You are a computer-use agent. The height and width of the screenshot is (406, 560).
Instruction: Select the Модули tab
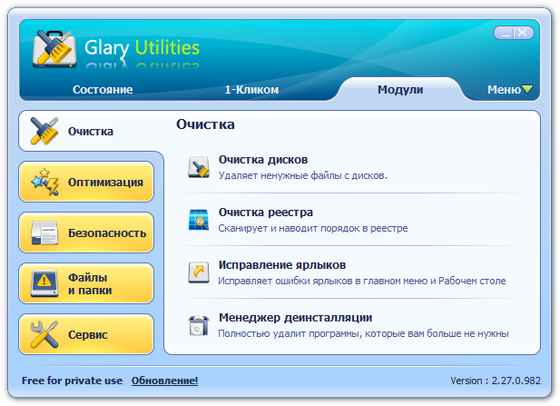pos(400,89)
